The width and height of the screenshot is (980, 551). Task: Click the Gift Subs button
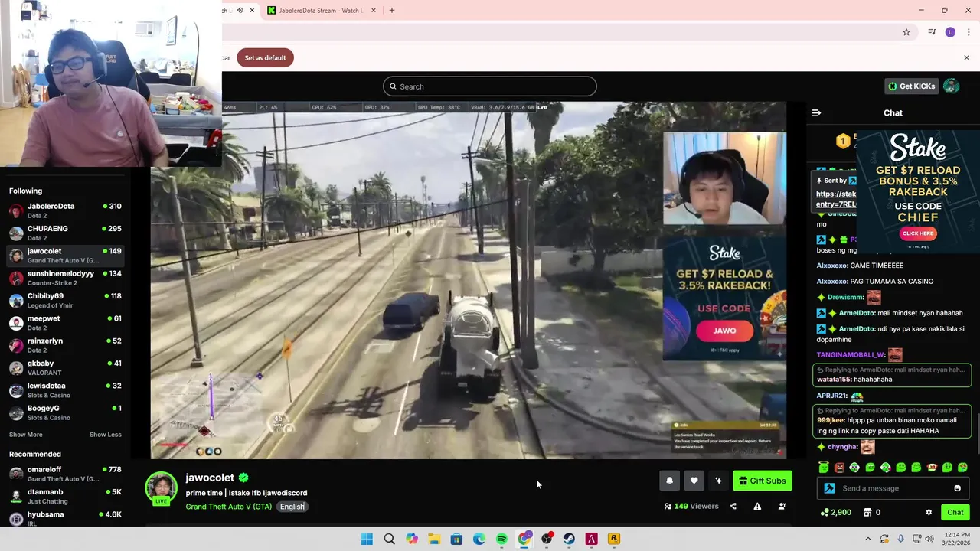(762, 481)
